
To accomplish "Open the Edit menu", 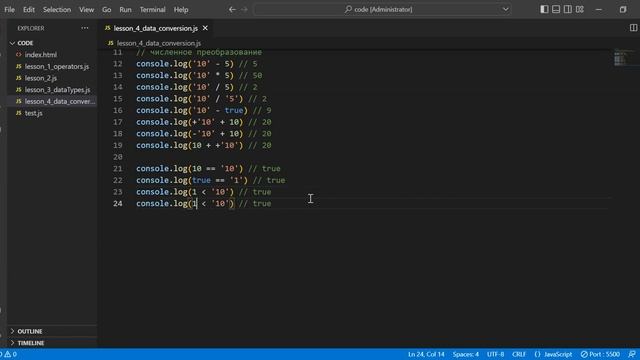I will coord(29,9).
